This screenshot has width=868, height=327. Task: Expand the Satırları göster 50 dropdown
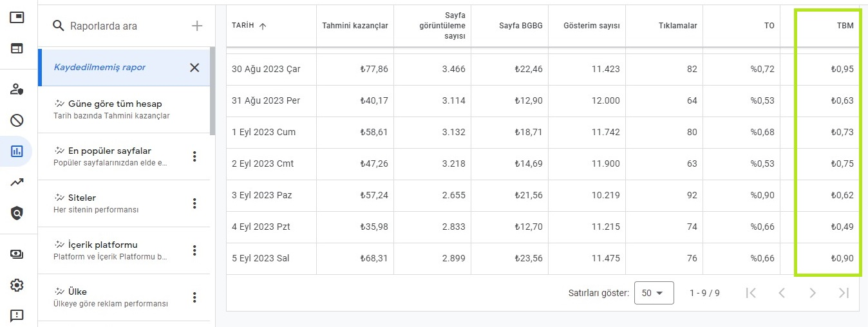(654, 293)
